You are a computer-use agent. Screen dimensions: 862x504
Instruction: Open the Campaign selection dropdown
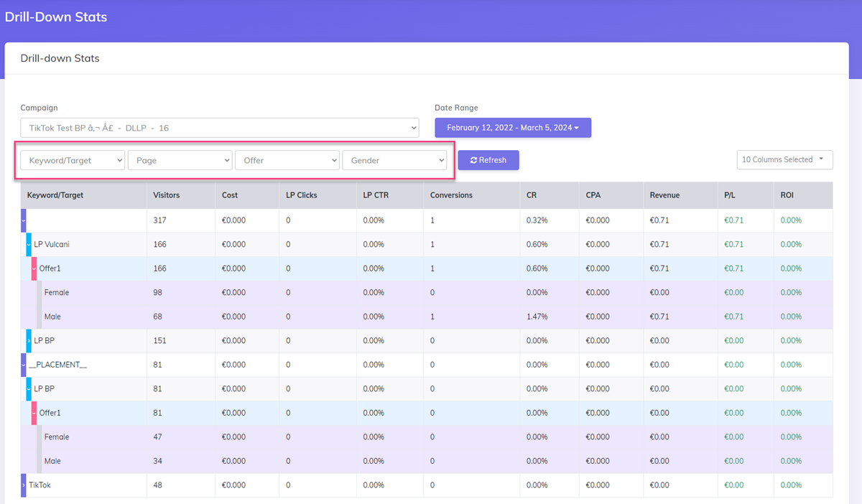coord(219,128)
